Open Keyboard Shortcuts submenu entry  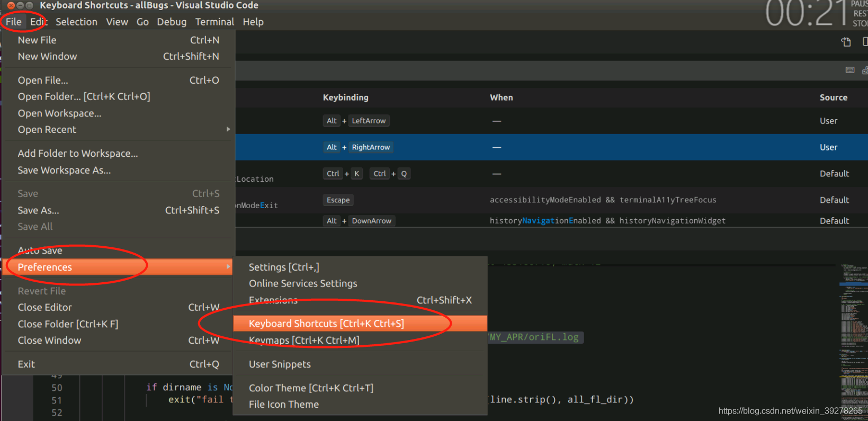[x=360, y=324]
